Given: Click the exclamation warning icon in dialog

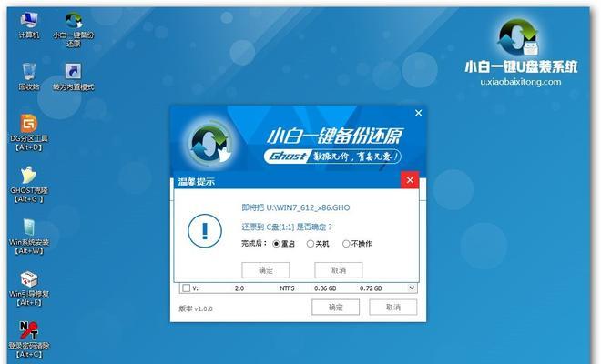Looking at the screenshot, I should coord(205,230).
